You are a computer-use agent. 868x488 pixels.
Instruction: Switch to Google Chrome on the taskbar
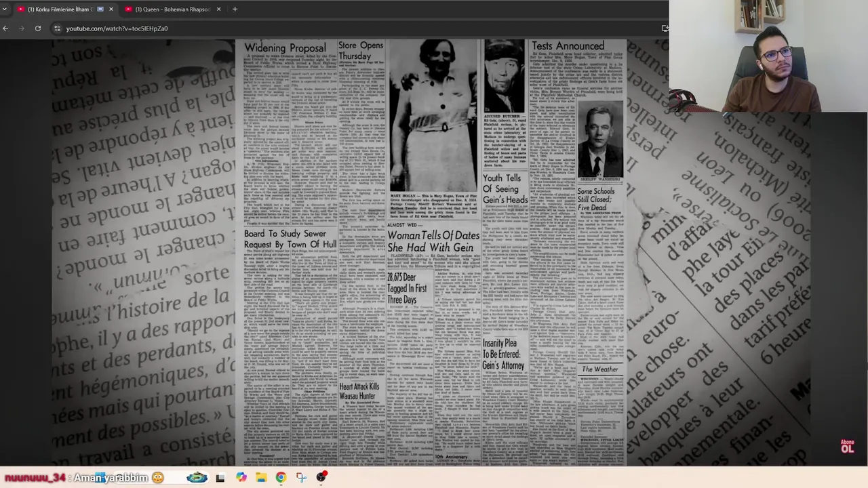point(281,478)
